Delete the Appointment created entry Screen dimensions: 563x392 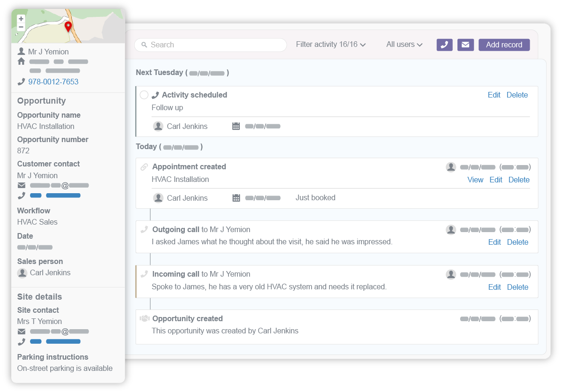pos(519,180)
